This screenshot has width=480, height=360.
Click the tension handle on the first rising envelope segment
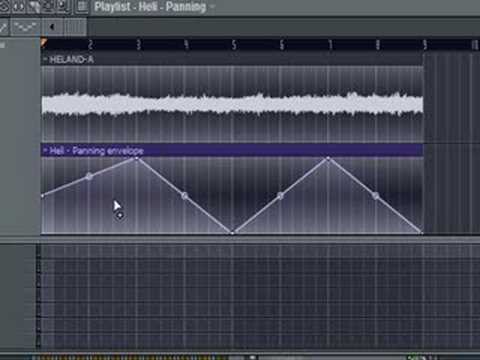click(89, 176)
